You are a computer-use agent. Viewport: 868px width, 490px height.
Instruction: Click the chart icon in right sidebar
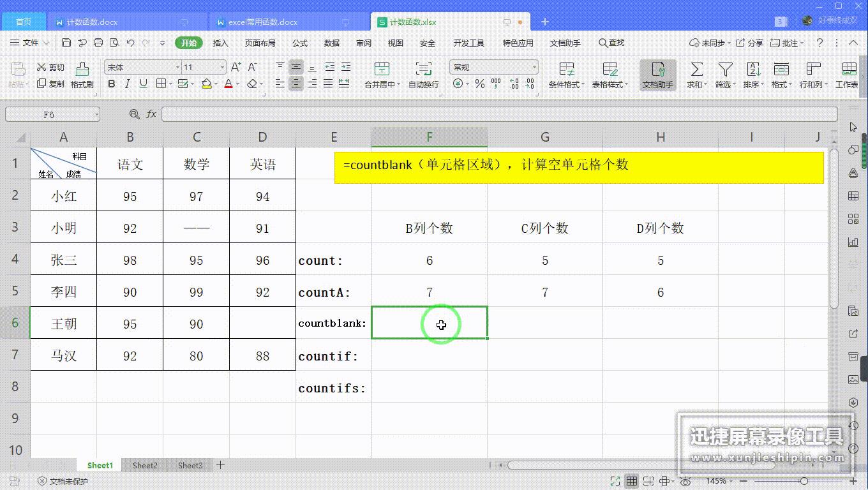tap(853, 242)
